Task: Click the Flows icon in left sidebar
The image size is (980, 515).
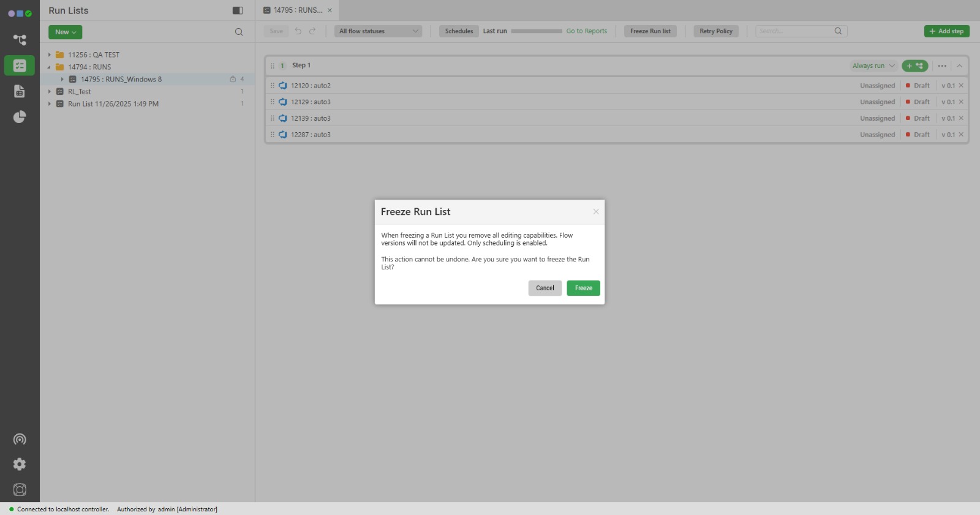Action: point(20,40)
